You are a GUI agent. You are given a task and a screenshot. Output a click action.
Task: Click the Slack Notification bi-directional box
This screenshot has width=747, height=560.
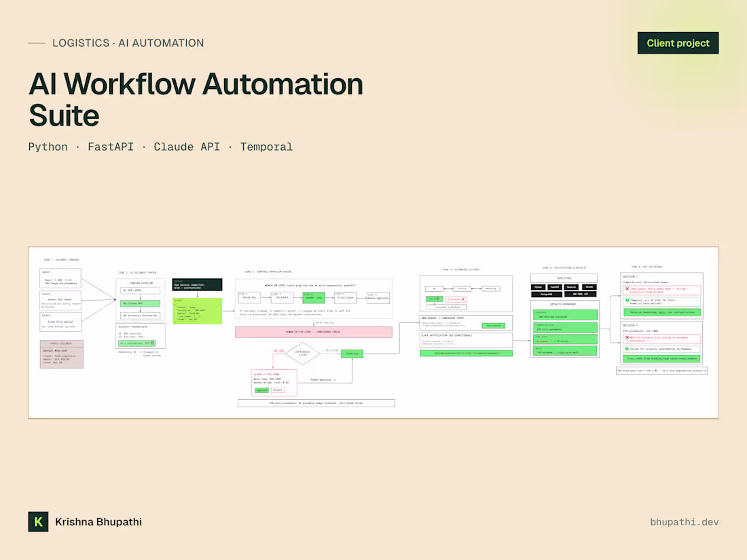(466, 340)
